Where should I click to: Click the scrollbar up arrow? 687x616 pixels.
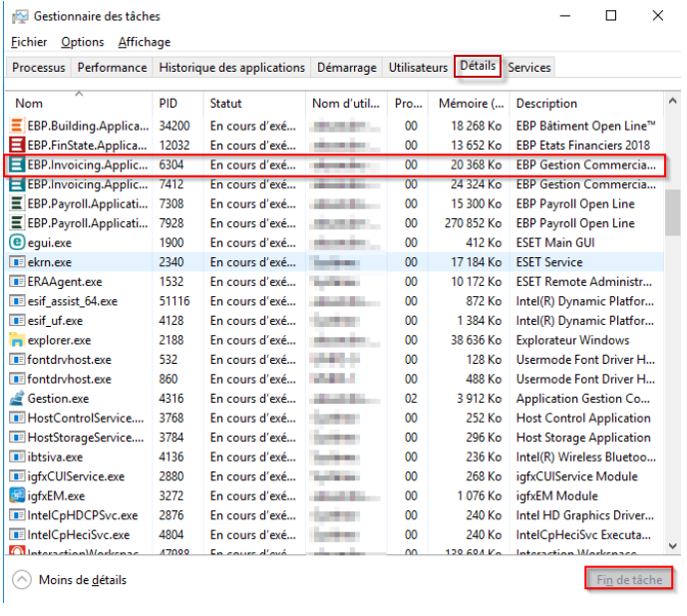pyautogui.click(x=672, y=102)
